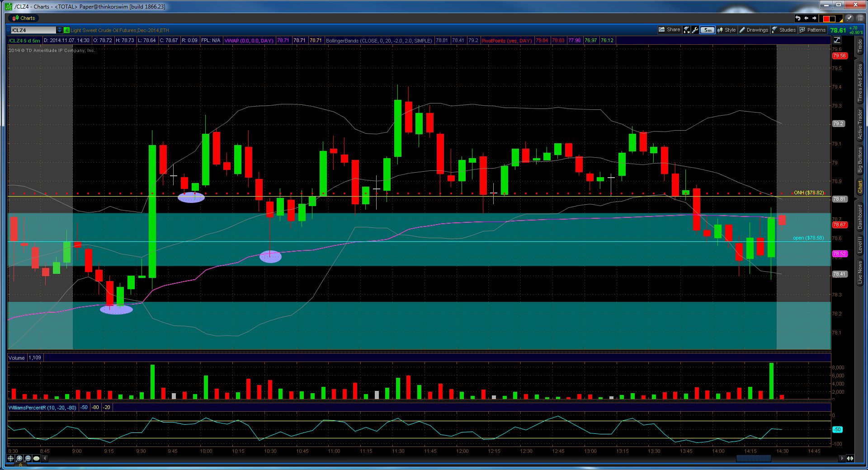This screenshot has width=868, height=470.
Task: Click the zoom out magnifier icon
Action: [x=28, y=458]
